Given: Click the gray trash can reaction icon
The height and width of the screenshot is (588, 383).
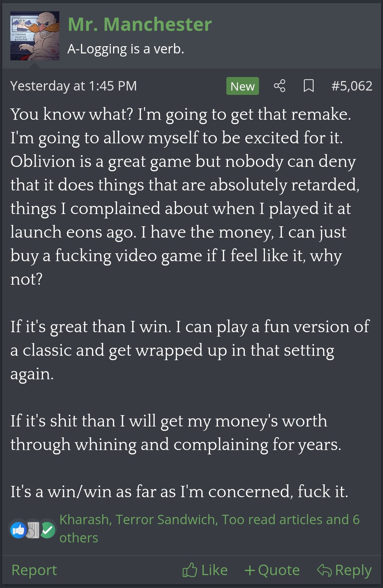Looking at the screenshot, I should 33,530.
